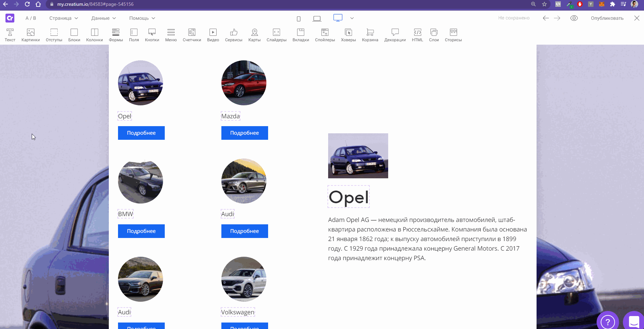Switch to laptop preview mode
This screenshot has width=644, height=329.
pos(317,18)
